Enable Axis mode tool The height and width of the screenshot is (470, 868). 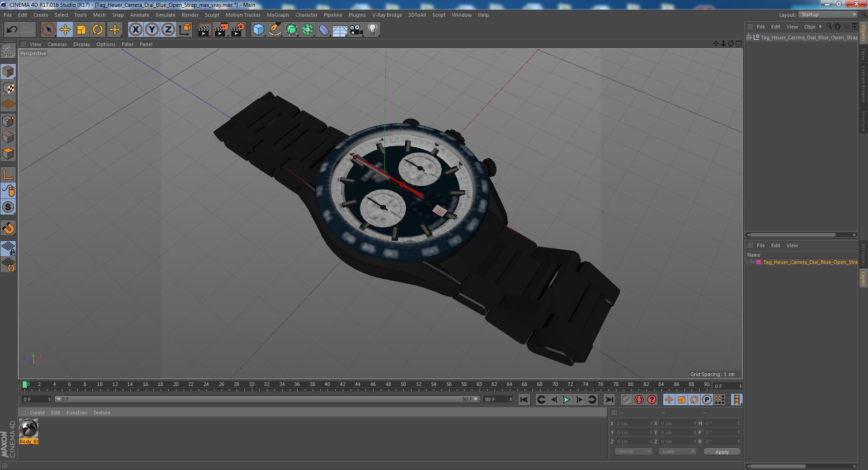click(8, 174)
